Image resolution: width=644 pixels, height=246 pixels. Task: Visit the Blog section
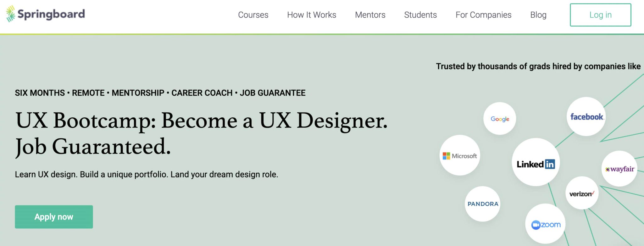[x=538, y=15]
